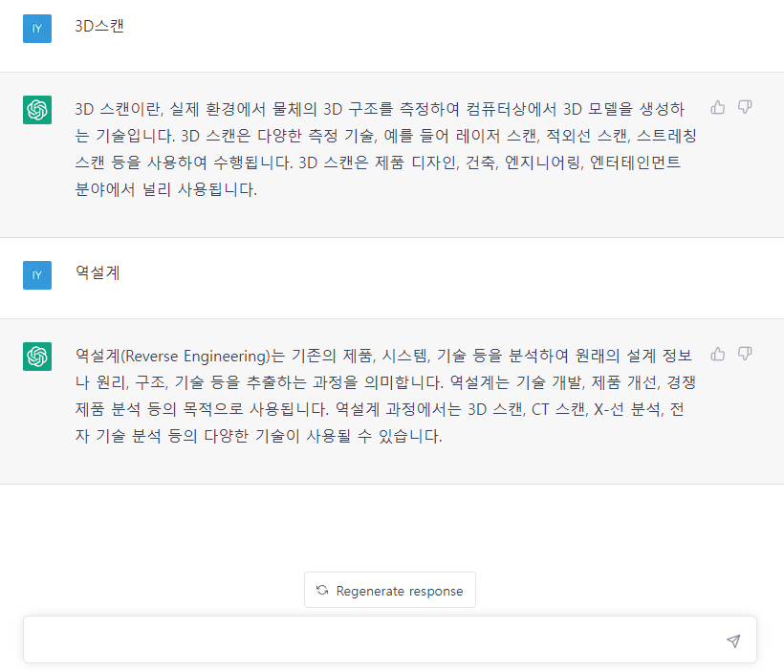The width and height of the screenshot is (784, 672).
Task: Give thumbs down to the 3D scan answer
Action: (x=745, y=108)
